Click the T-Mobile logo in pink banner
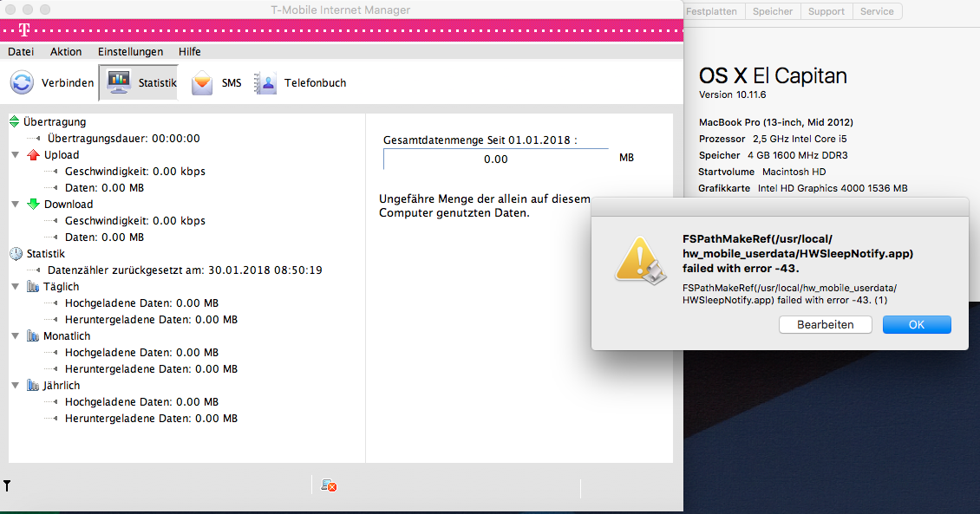980x514 pixels. coord(24,30)
